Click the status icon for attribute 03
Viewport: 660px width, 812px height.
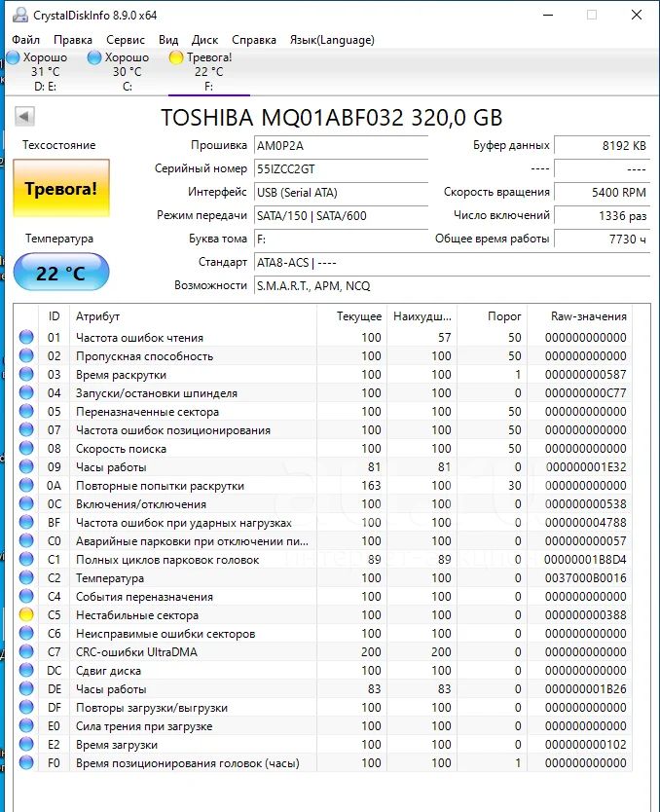pos(26,375)
